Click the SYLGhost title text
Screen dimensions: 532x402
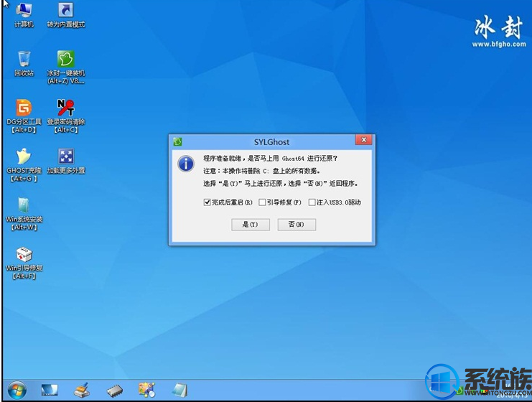coord(272,142)
